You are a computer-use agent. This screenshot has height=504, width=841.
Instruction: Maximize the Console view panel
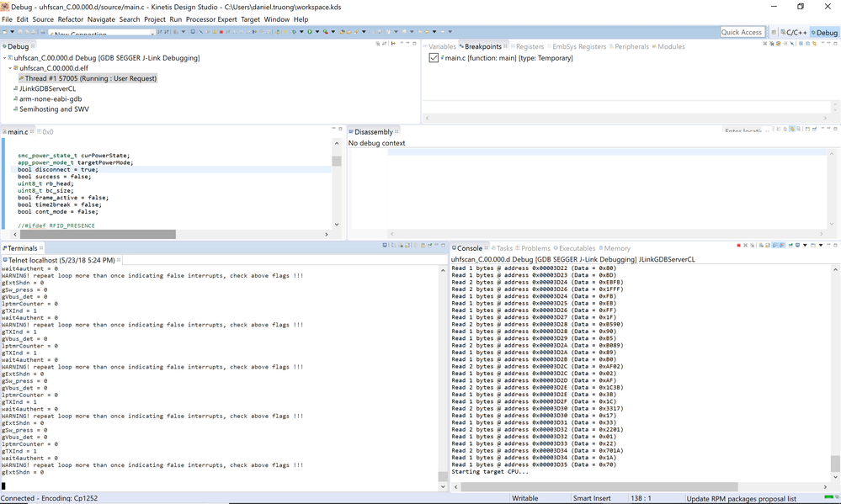pos(836,245)
